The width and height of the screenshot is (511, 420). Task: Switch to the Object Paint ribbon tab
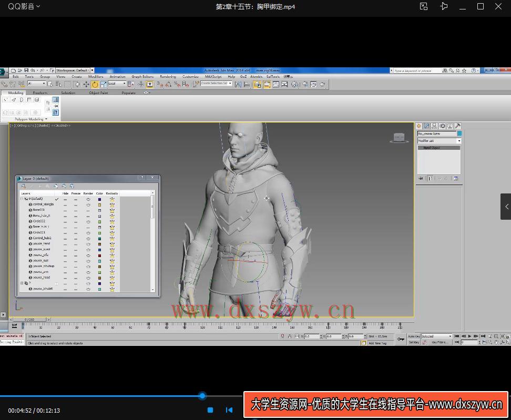(98, 93)
